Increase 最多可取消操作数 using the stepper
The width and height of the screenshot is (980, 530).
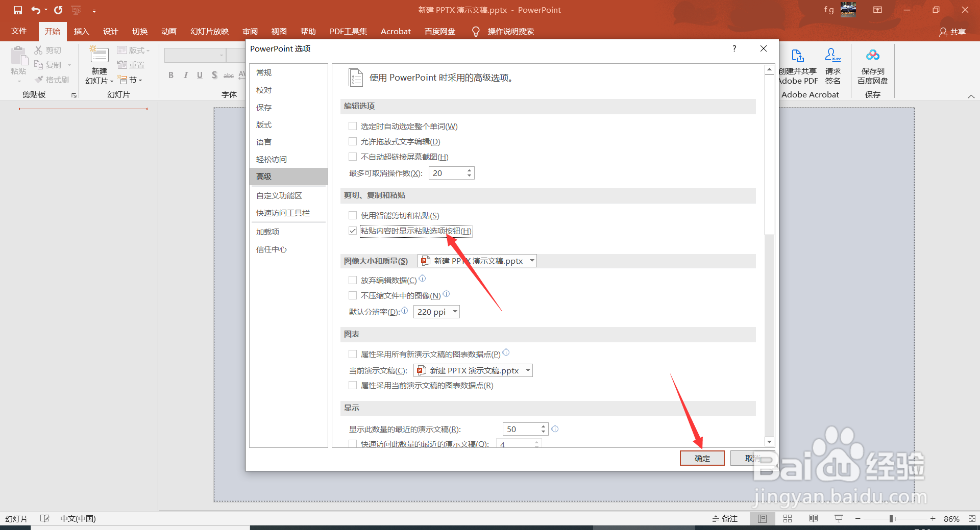pos(470,170)
